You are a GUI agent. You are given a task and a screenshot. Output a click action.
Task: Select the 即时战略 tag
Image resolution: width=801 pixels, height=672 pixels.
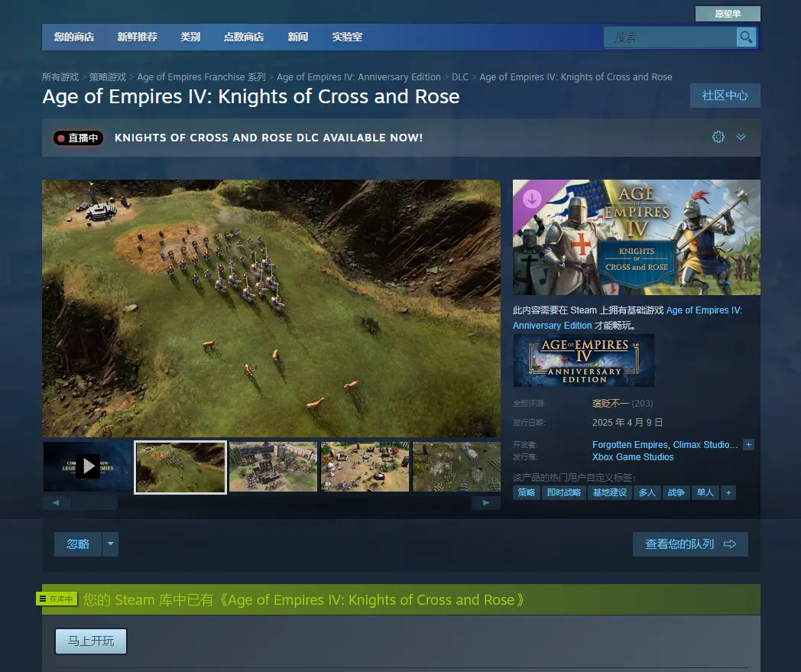(563, 492)
